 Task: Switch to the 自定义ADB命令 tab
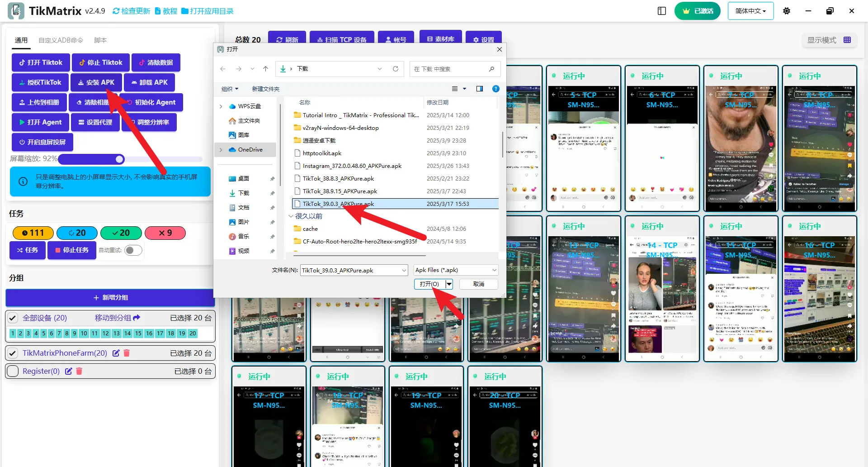(x=60, y=40)
